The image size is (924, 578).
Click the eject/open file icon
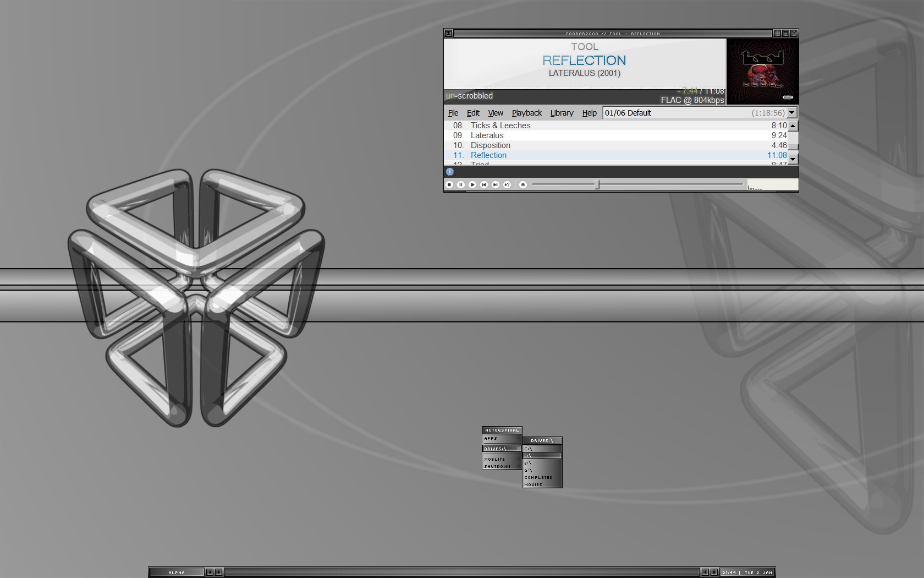point(523,185)
